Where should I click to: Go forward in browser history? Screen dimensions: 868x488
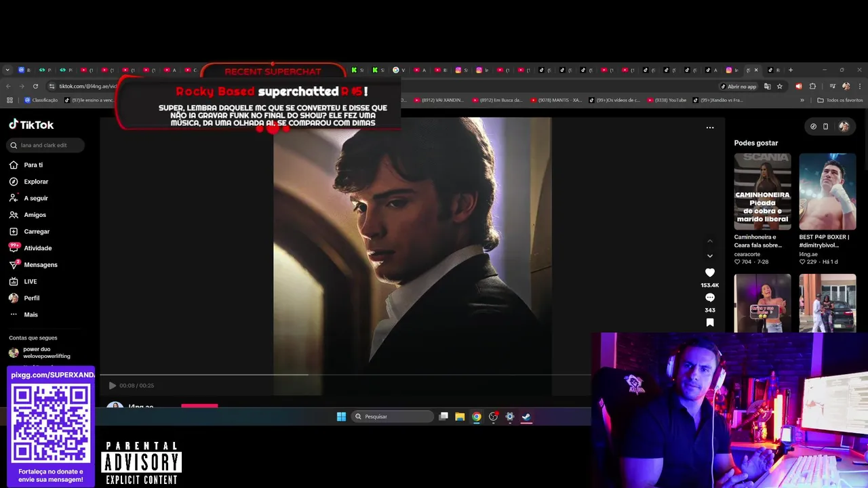(x=21, y=86)
